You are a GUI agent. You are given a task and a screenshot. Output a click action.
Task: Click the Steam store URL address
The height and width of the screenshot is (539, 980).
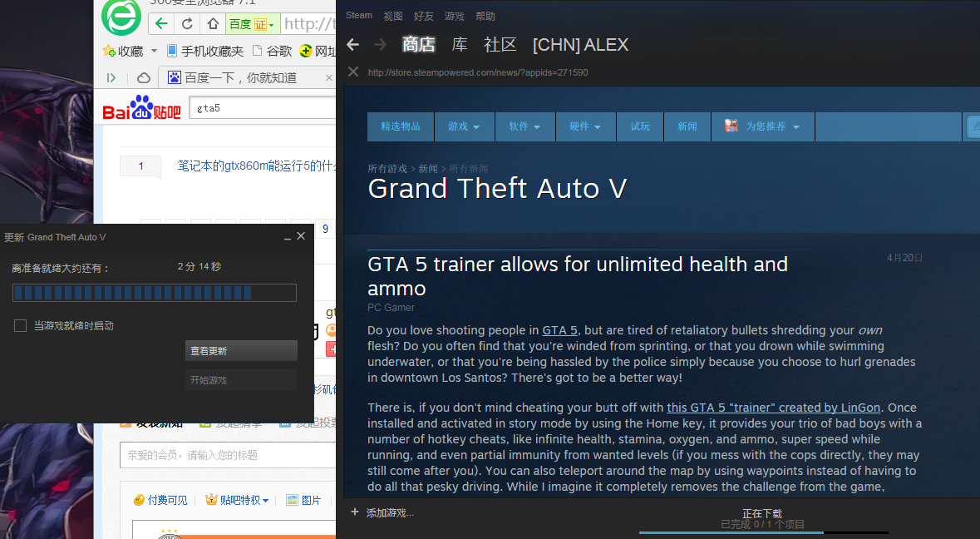(x=478, y=72)
